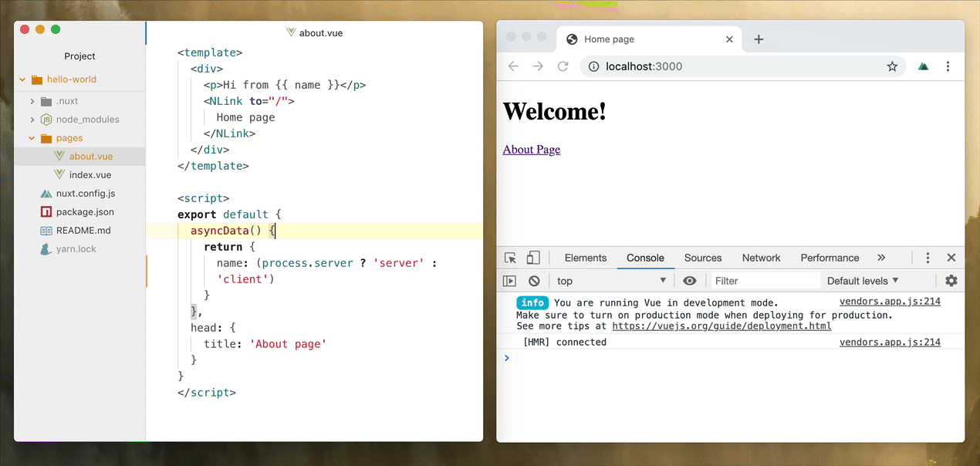
Task: Open the Default levels dropdown
Action: click(x=862, y=281)
